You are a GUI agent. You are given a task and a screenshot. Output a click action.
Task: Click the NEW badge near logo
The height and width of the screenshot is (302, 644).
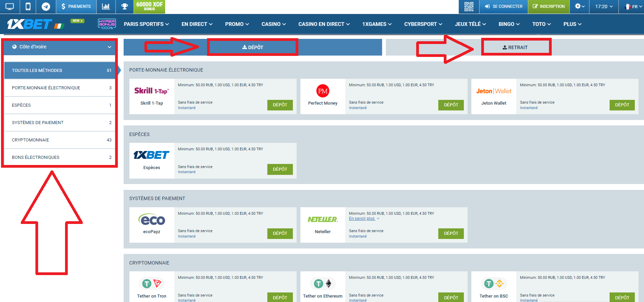point(77,21)
